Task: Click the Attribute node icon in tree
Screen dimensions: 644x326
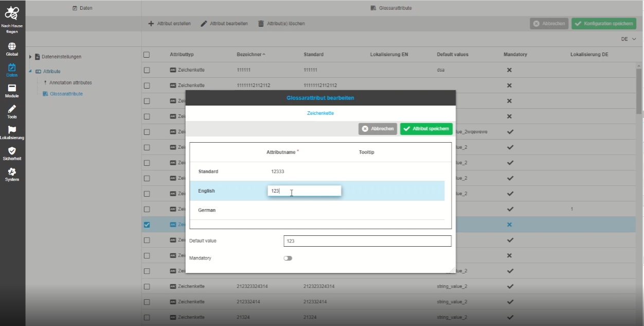Action: pyautogui.click(x=38, y=72)
